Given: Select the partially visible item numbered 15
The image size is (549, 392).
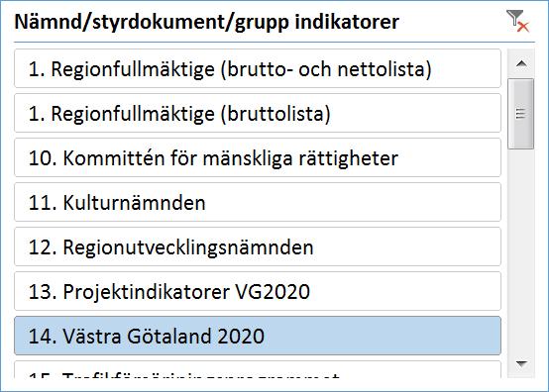Looking at the screenshot, I should (258, 369).
